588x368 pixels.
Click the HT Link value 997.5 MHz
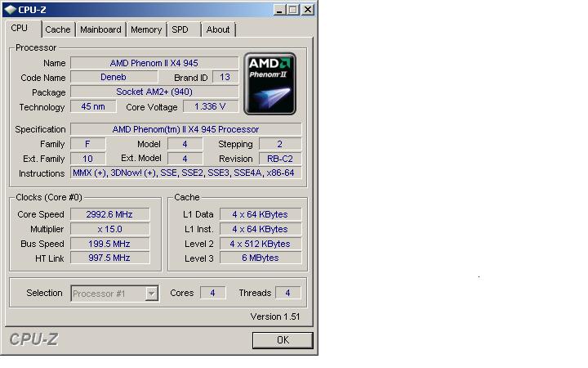(x=109, y=258)
